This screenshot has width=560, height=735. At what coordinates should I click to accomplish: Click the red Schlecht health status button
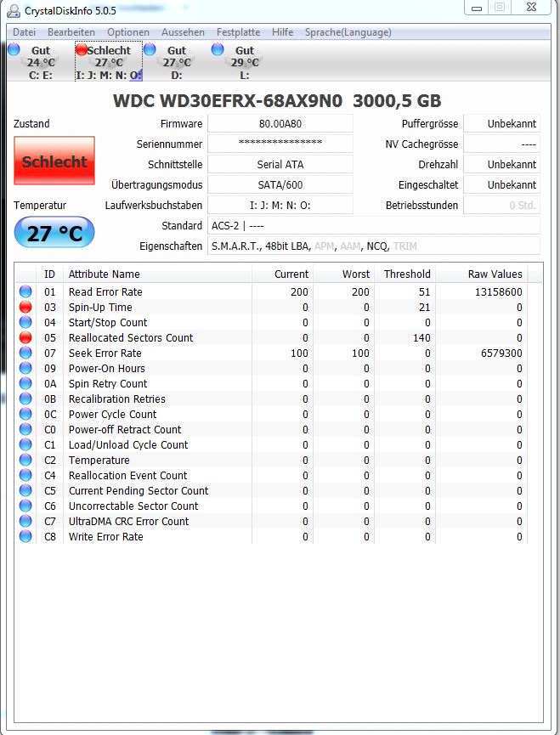pos(54,161)
